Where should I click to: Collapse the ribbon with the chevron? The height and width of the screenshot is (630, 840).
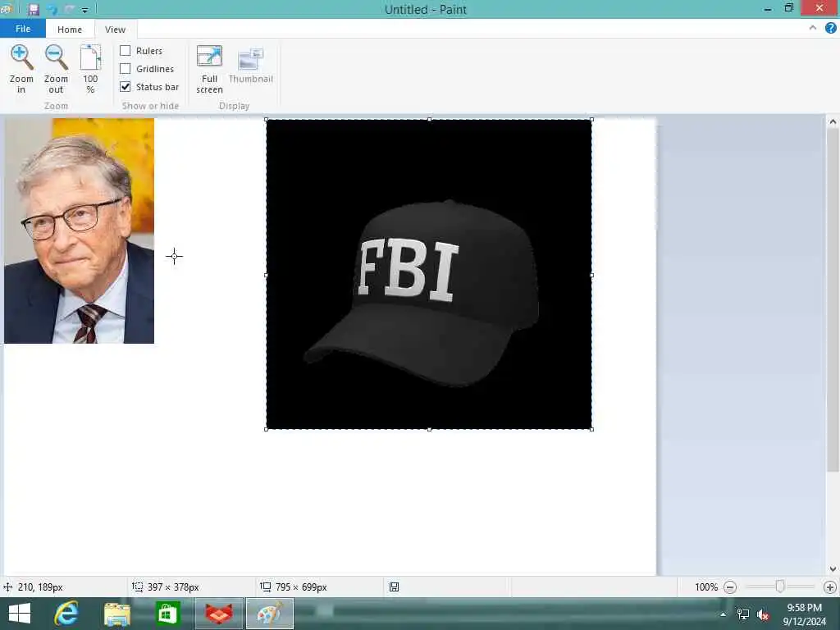click(813, 28)
